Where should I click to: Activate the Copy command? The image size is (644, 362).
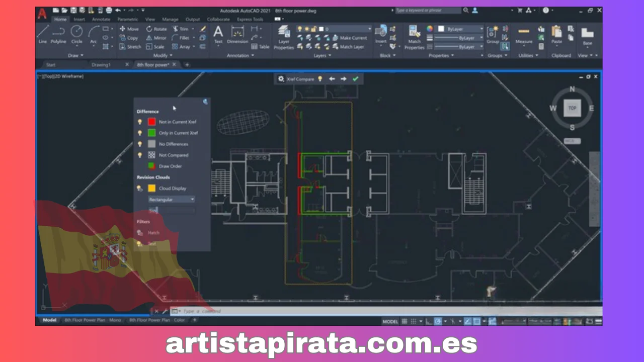click(129, 38)
